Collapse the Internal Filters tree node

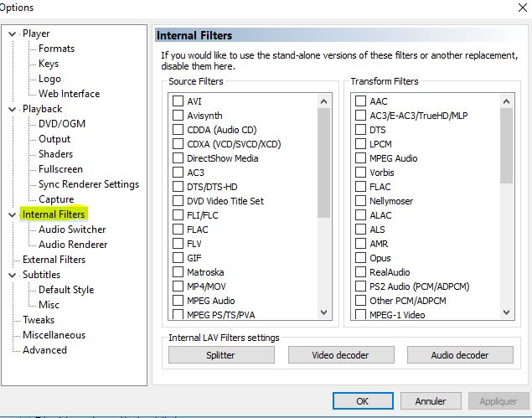(13, 215)
